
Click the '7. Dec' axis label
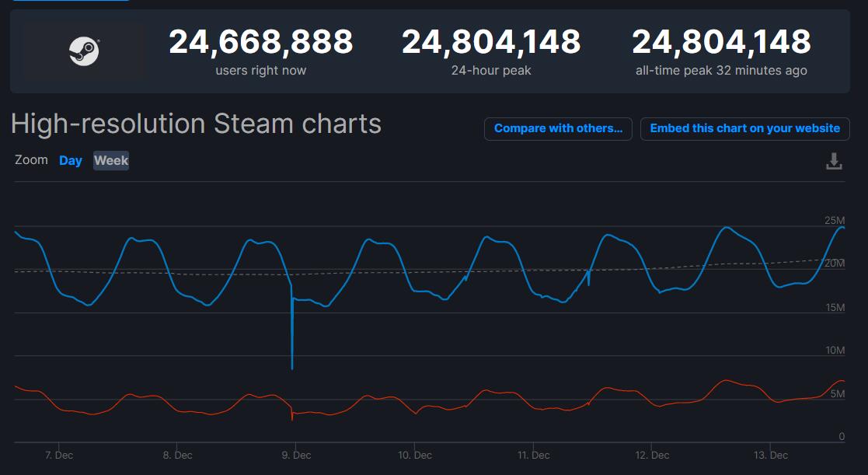point(59,455)
